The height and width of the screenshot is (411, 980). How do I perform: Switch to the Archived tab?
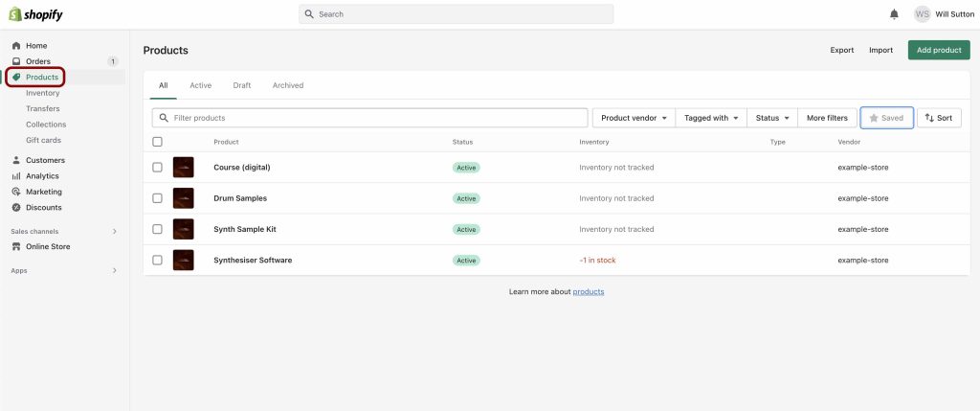[287, 85]
